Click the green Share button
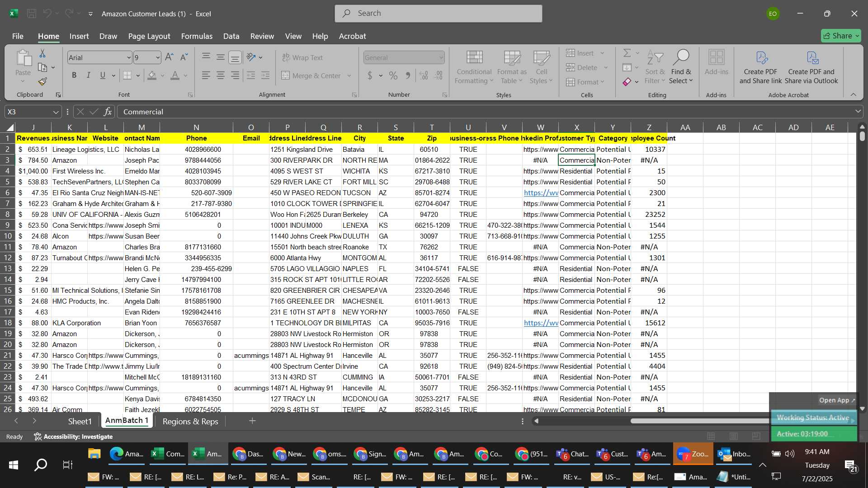The width and height of the screenshot is (868, 488). point(841,36)
